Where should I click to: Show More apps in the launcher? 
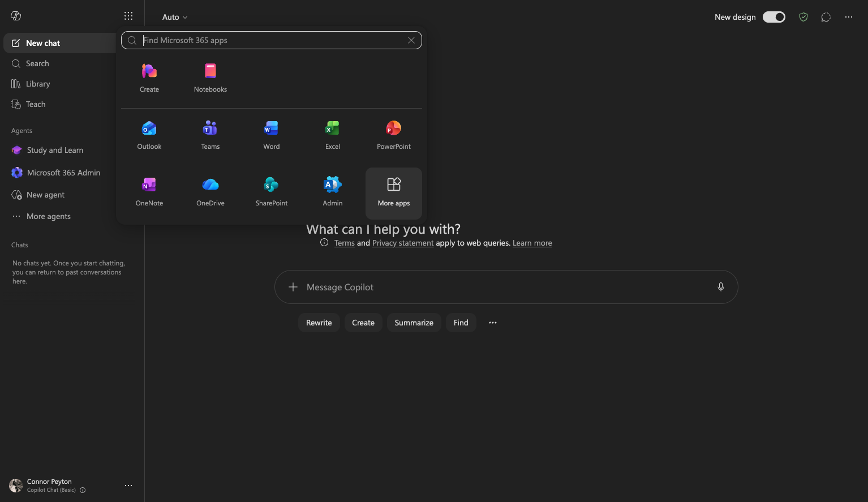click(x=394, y=193)
